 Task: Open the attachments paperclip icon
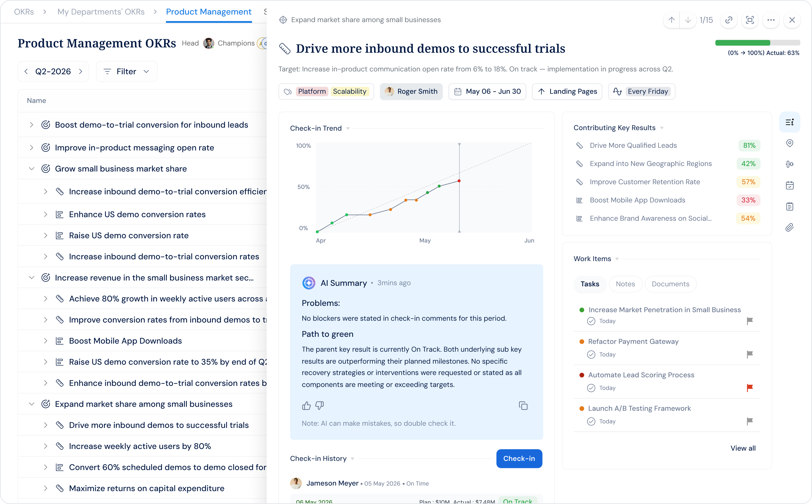[x=789, y=227]
